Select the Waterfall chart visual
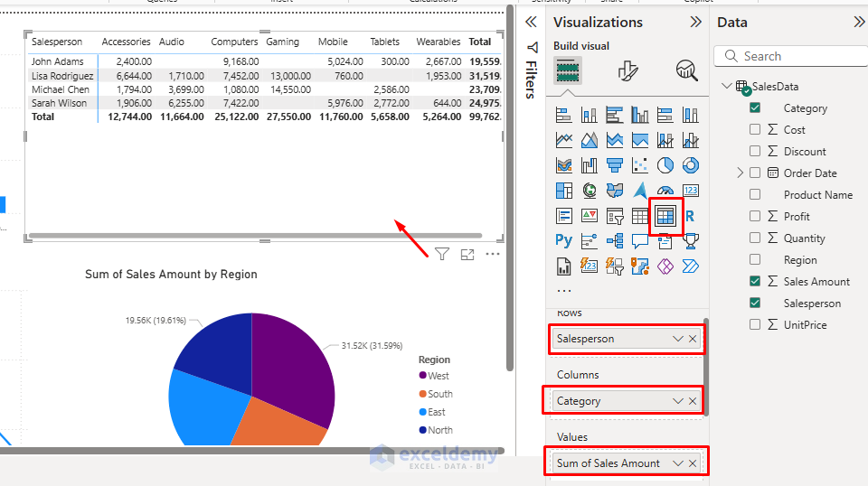Viewport: 868px width, 486px height. pos(589,165)
